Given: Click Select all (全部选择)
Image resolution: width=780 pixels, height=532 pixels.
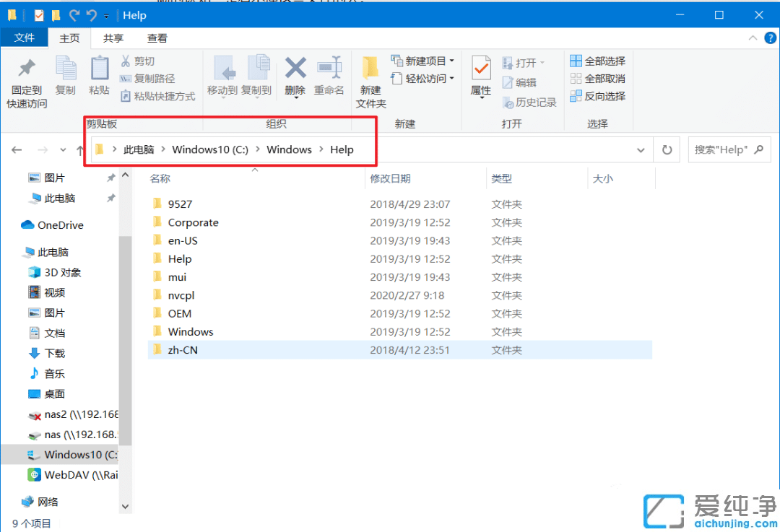Looking at the screenshot, I should tap(597, 61).
